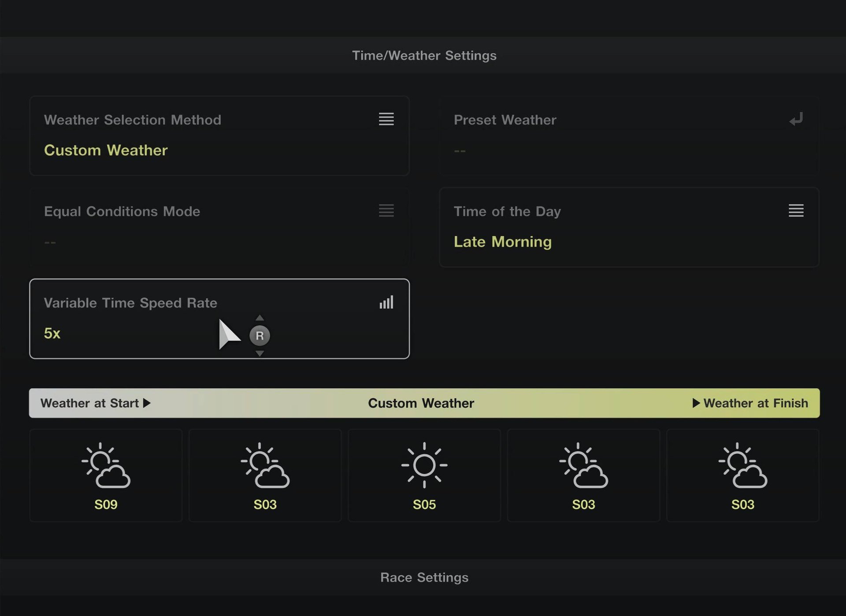Select first S09 partly cloudy weather slot
Viewport: 846px width, 616px height.
(106, 475)
